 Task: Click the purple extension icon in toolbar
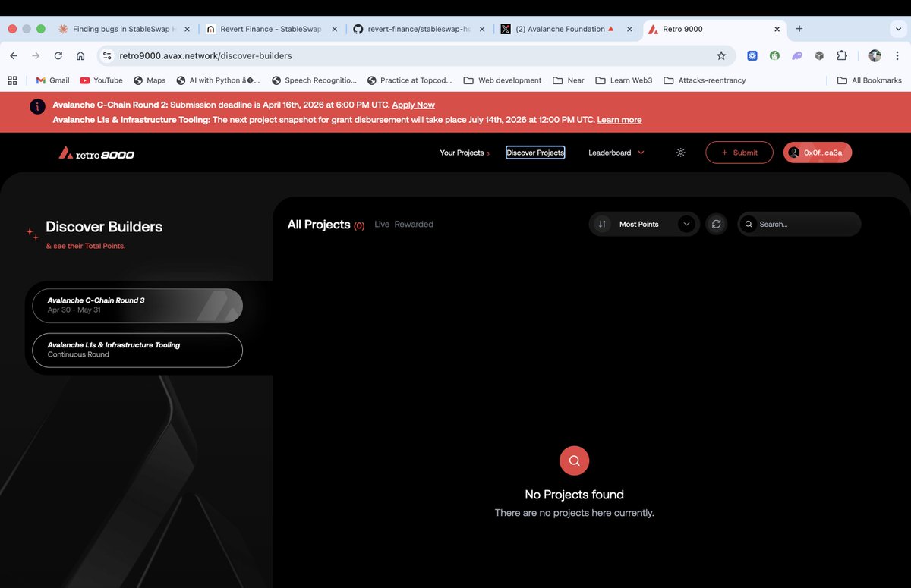pos(796,55)
